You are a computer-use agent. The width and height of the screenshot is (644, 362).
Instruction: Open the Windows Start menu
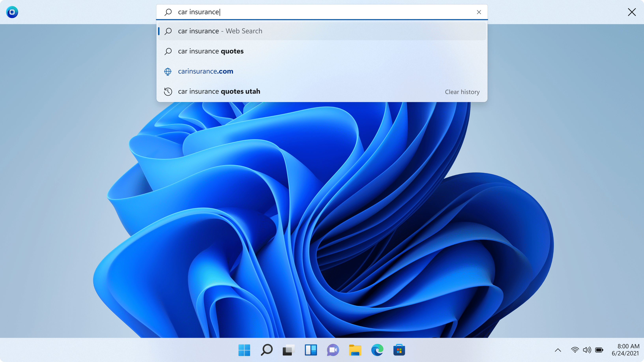click(x=244, y=350)
